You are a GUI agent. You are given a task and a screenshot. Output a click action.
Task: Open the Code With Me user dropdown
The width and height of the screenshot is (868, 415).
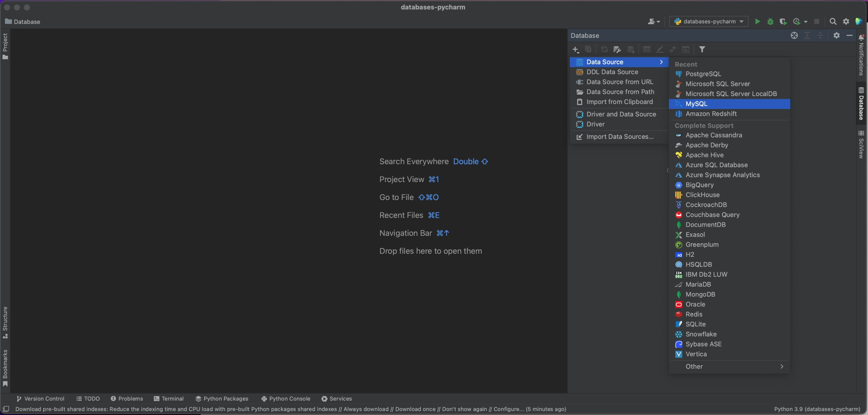click(653, 22)
